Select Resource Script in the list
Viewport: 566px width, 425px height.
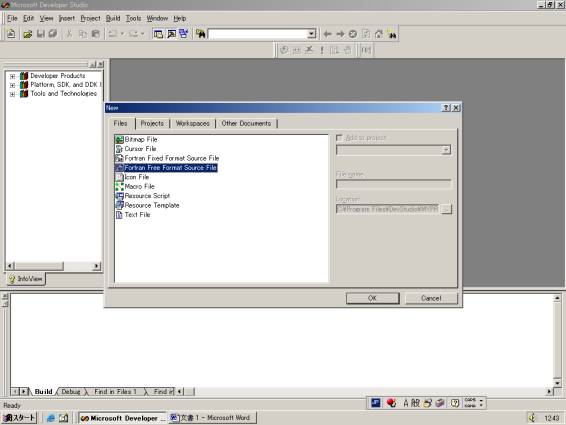tap(147, 196)
